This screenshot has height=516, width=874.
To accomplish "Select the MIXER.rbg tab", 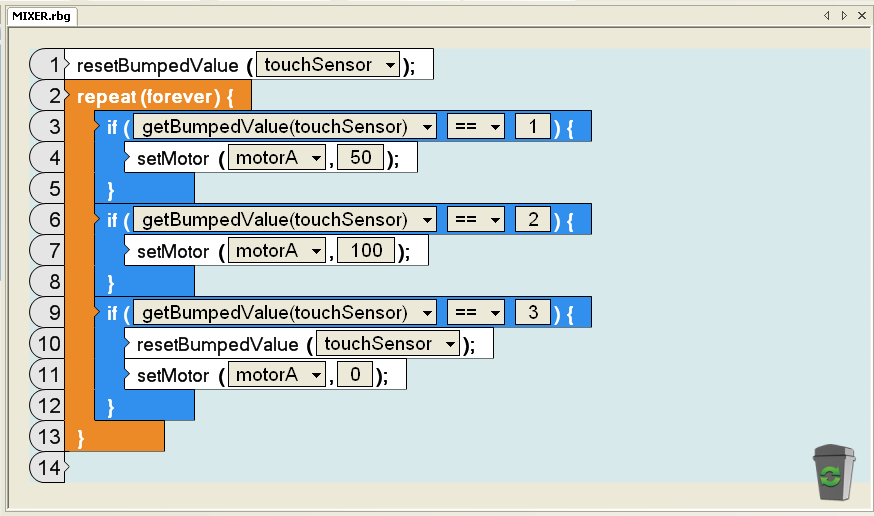I will [42, 16].
